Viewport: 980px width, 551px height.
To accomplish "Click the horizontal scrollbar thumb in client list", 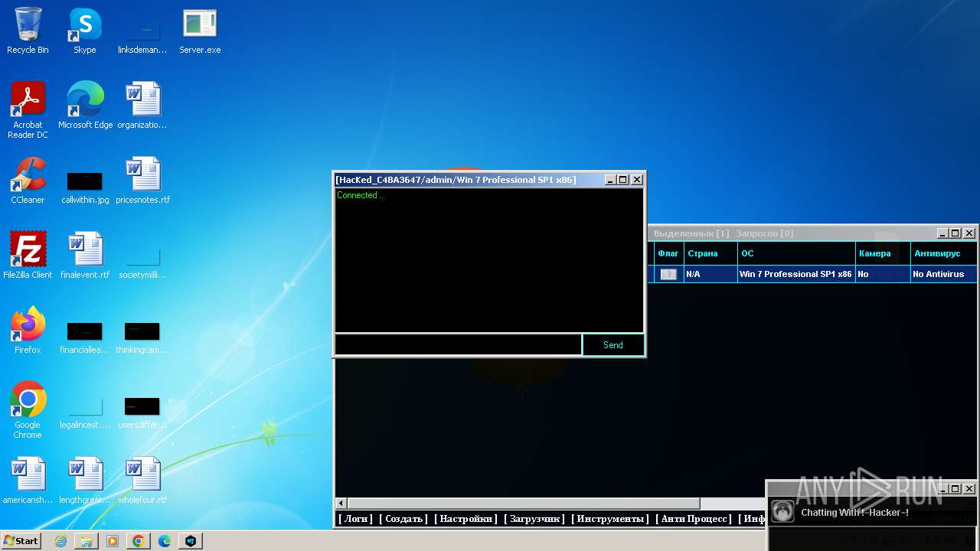I will tap(524, 504).
